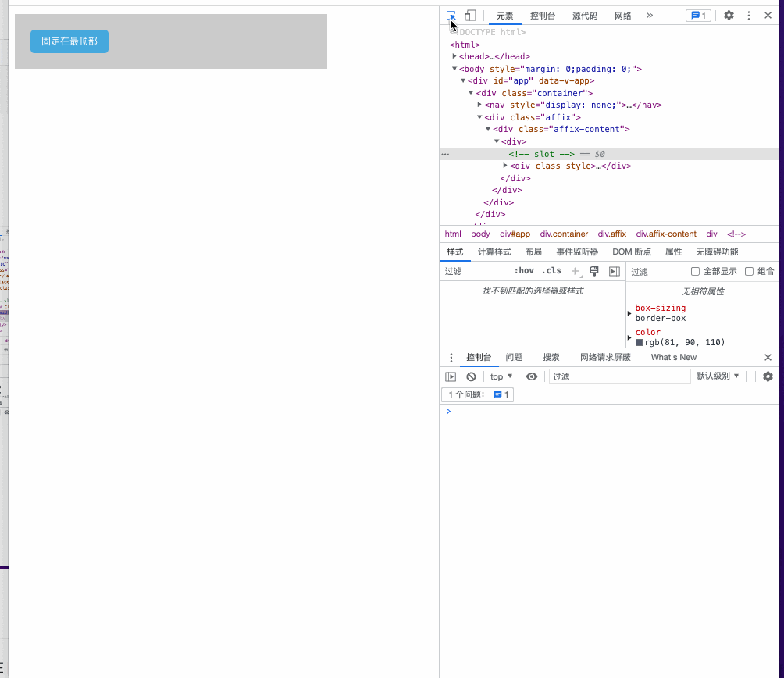Select the inspect element tool

coord(451,15)
